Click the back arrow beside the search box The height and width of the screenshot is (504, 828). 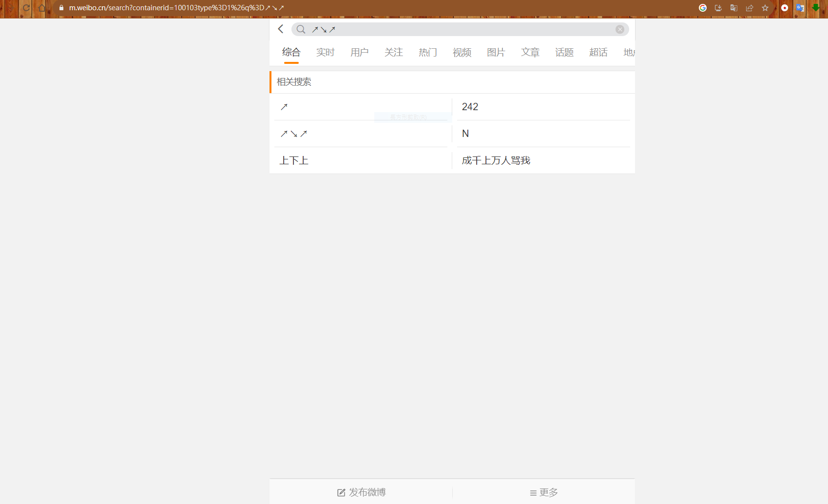coord(281,29)
